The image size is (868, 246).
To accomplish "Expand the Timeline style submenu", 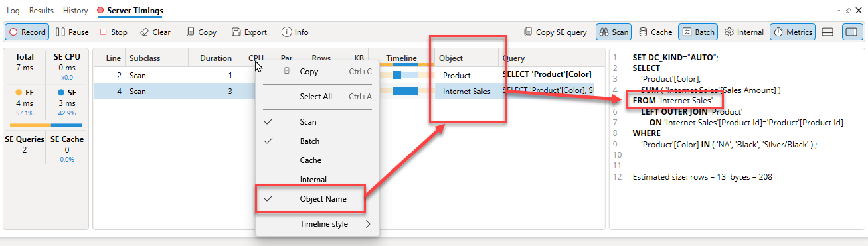I will click(317, 224).
